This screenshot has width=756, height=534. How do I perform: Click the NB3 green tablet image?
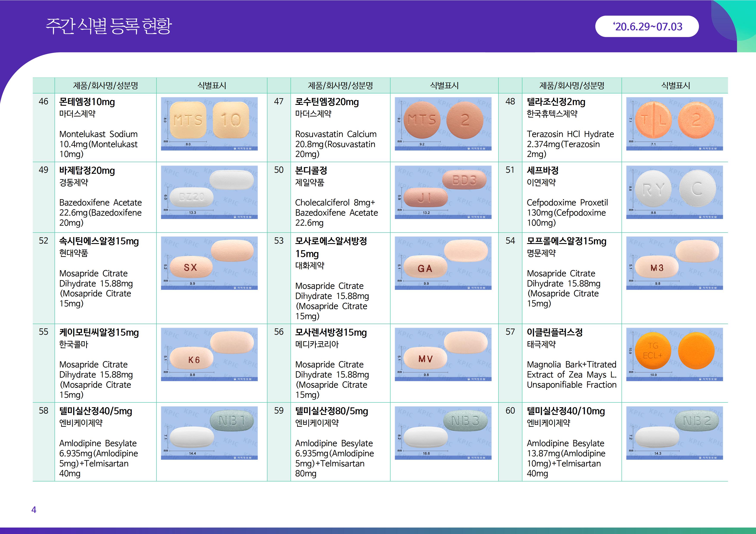[x=443, y=433]
